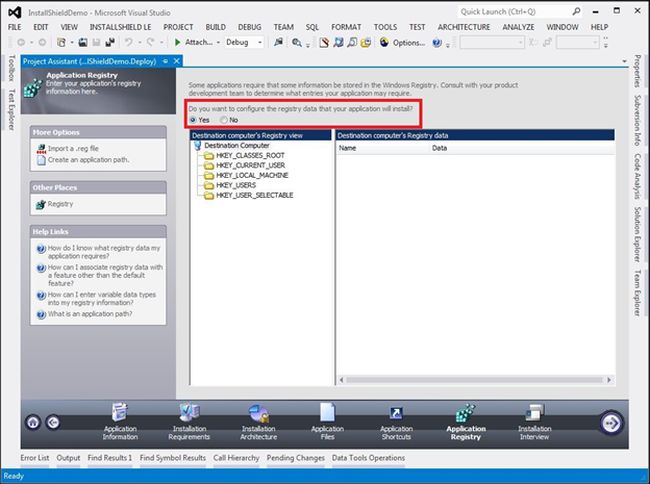Open the Installation Architecture step icon
The width and height of the screenshot is (650, 484).
click(258, 413)
